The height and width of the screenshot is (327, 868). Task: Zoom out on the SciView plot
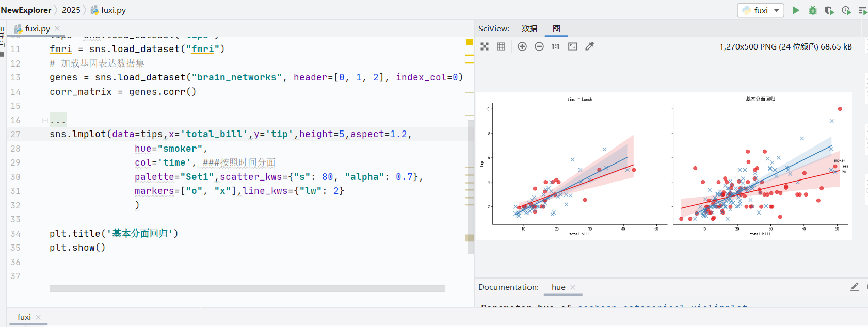pos(539,46)
